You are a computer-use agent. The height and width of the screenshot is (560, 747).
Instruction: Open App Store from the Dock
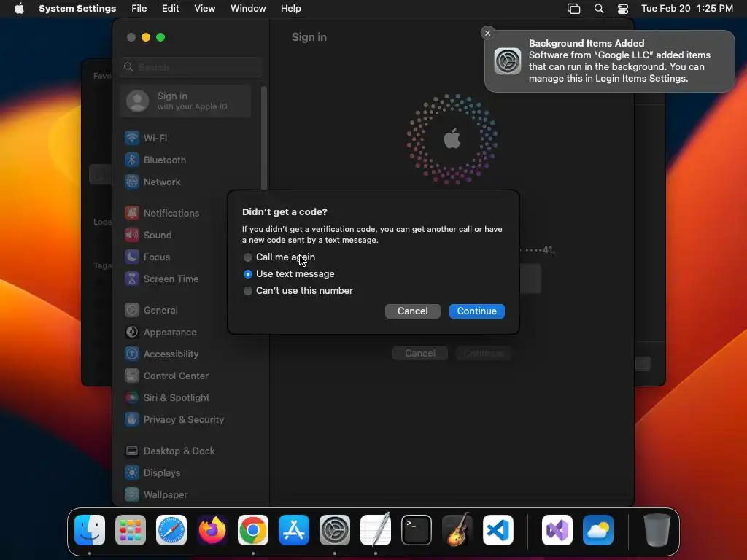pyautogui.click(x=294, y=530)
